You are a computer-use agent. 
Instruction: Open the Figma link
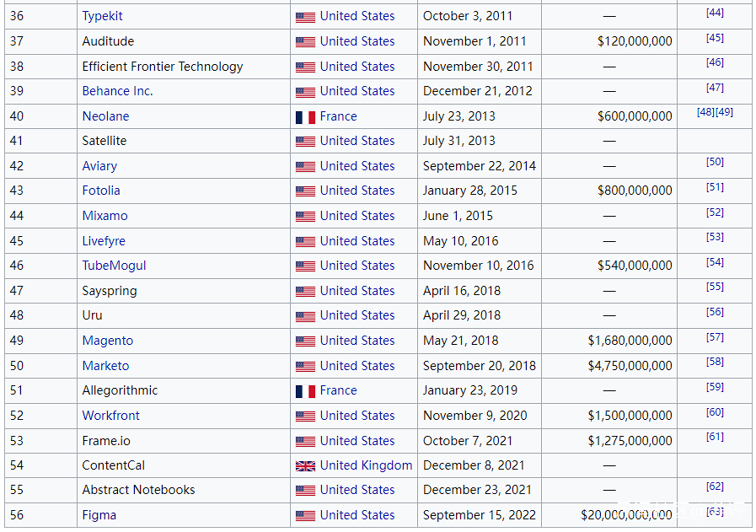99,515
